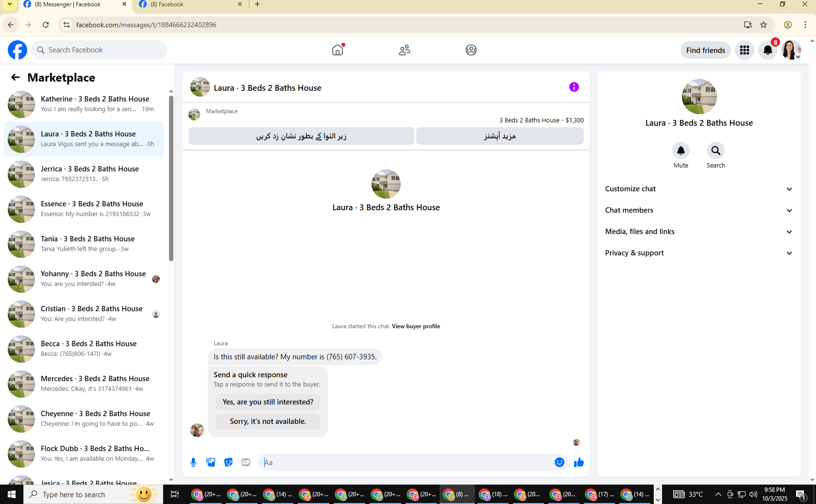Image resolution: width=816 pixels, height=504 pixels.
Task: Open the 3 Beds 2 Baths House - $1,300 listing link
Action: tap(542, 120)
